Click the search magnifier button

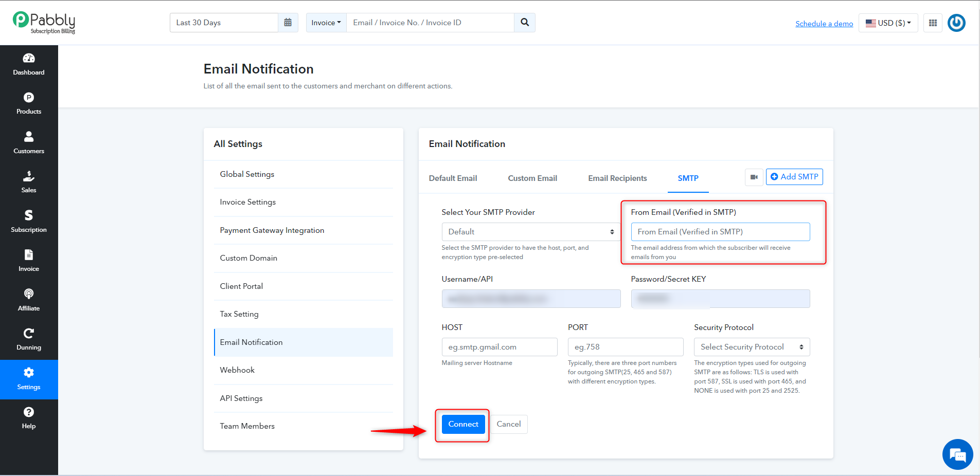(x=525, y=23)
